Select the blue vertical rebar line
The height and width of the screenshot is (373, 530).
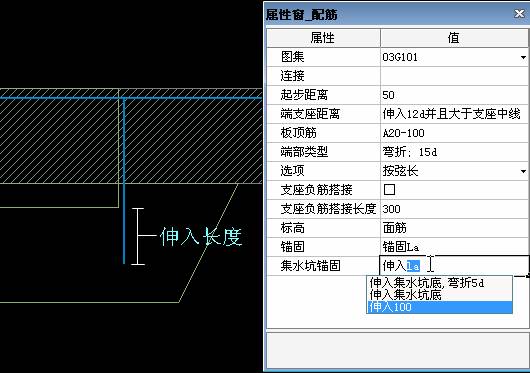click(124, 181)
